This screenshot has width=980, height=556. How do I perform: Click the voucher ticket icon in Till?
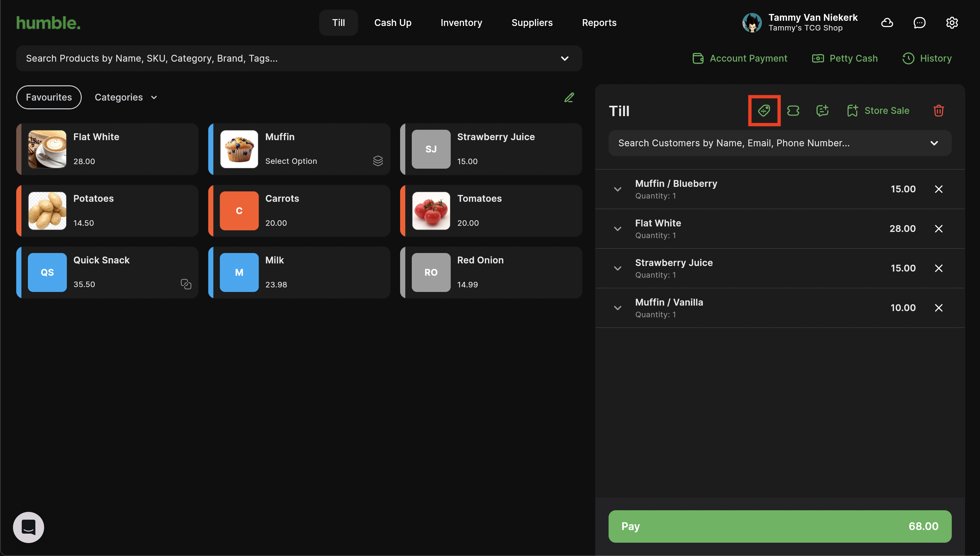coord(793,111)
